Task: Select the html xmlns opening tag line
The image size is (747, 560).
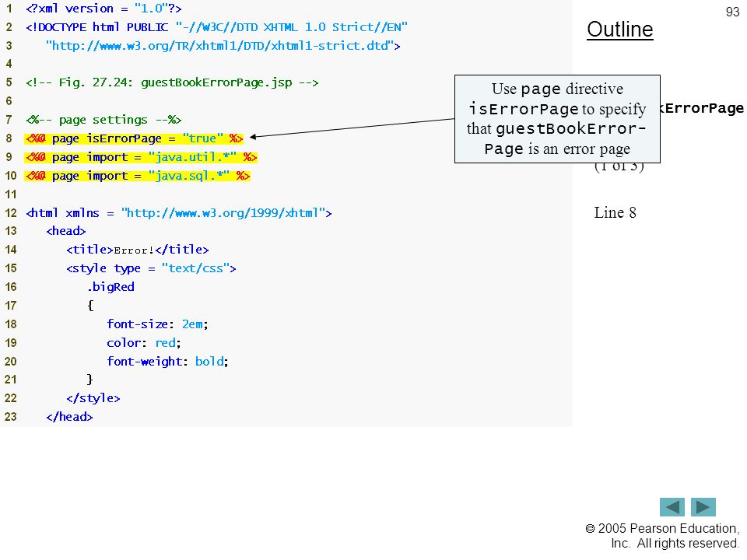Action: (x=179, y=213)
